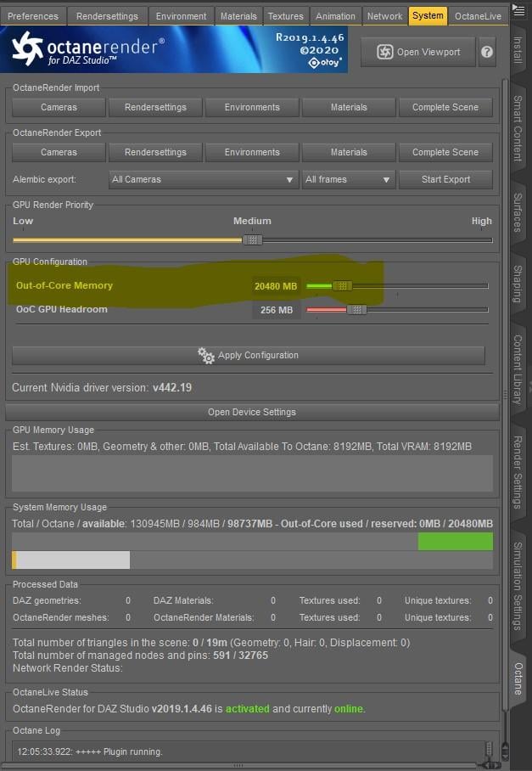
Task: Click Import Environments button
Action: 252,107
